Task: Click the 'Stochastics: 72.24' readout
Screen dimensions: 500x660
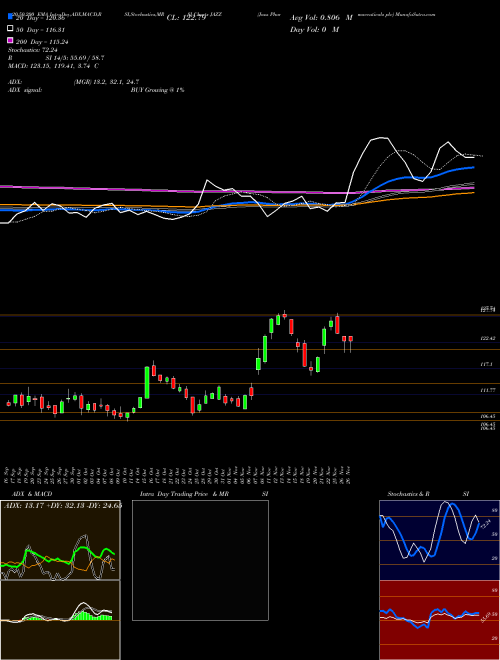Action: (33, 50)
